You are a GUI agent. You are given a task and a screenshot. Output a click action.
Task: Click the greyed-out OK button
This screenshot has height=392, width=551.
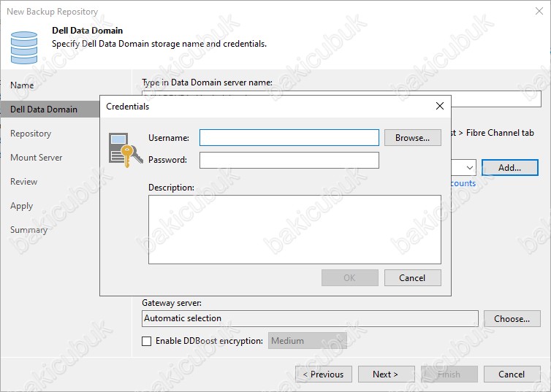point(349,278)
